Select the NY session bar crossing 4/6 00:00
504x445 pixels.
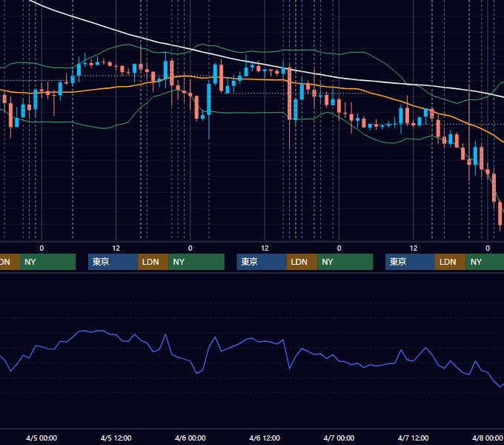(196, 262)
